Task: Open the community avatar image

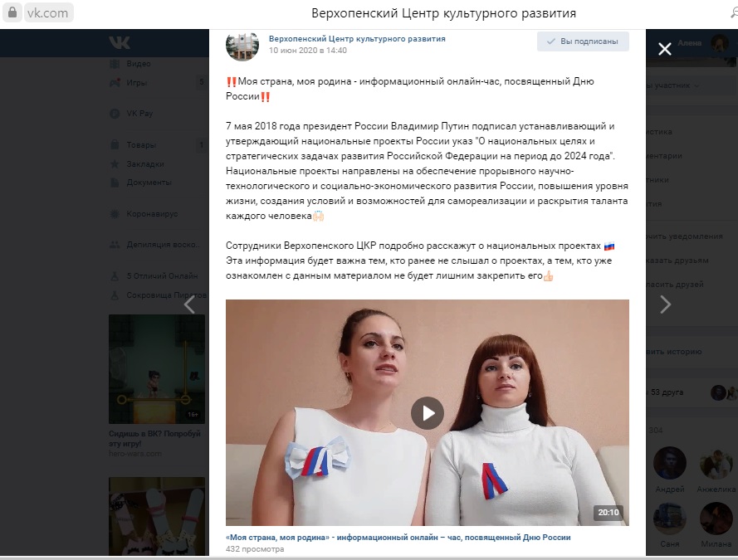Action: click(x=242, y=45)
